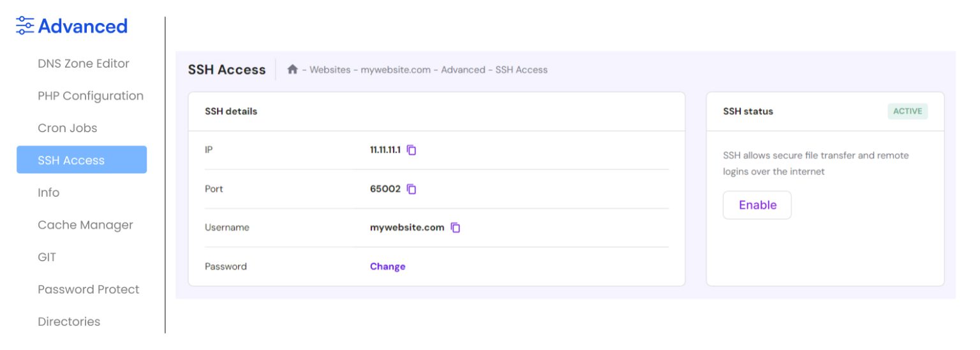The width and height of the screenshot is (980, 350).
Task: Copy the IP address with copy icon
Action: (412, 150)
